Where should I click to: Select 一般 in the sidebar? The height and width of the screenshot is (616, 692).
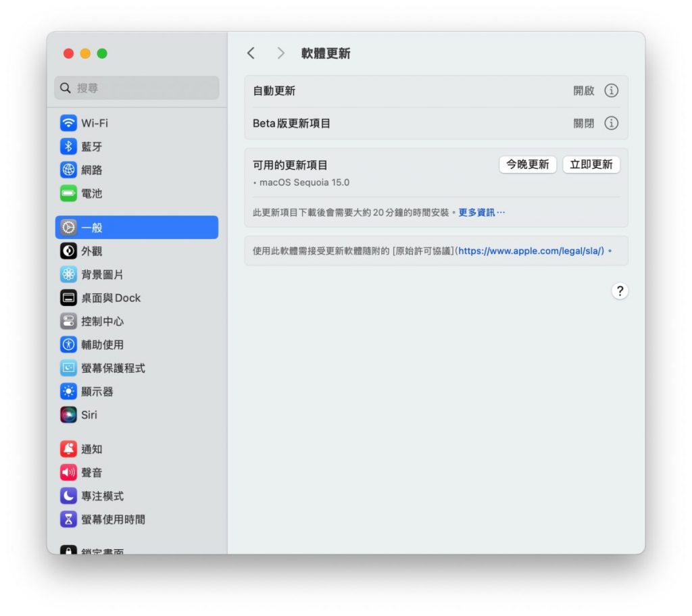137,228
